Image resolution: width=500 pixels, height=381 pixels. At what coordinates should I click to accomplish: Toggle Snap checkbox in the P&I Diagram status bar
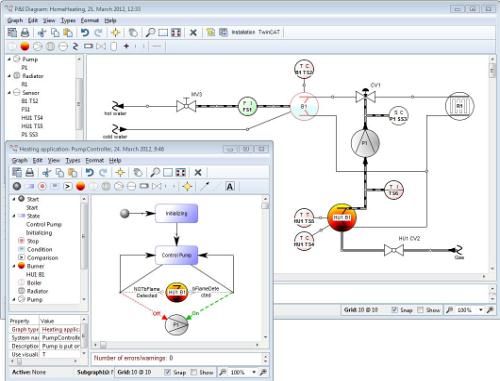point(395,310)
